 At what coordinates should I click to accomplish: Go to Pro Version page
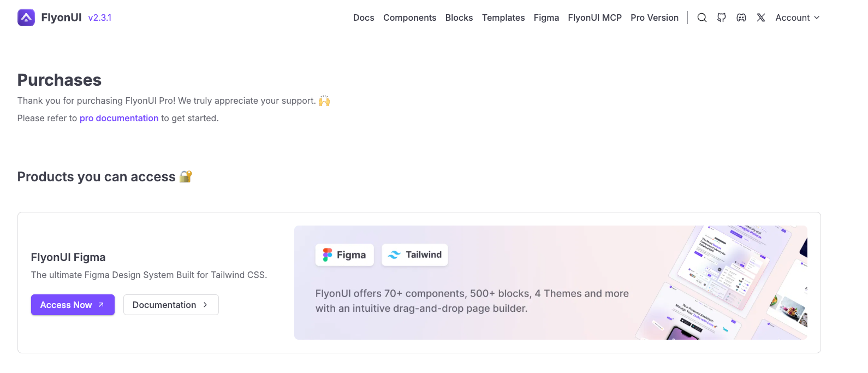[655, 17]
